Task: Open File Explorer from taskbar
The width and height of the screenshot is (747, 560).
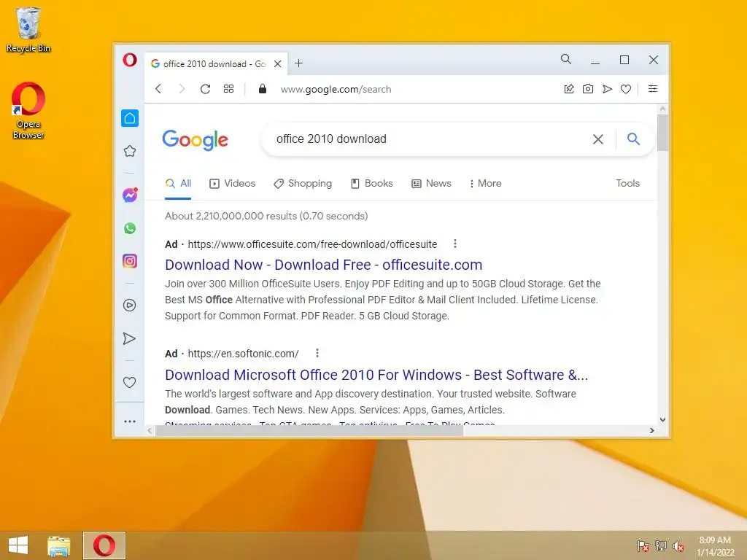Action: [58, 545]
